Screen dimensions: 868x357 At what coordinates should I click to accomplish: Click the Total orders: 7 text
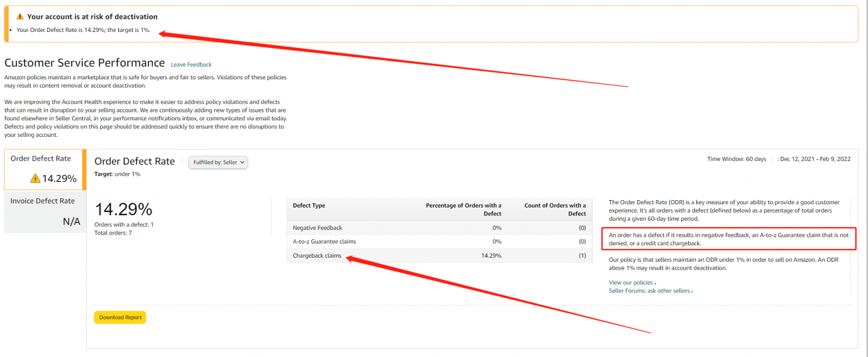(113, 233)
